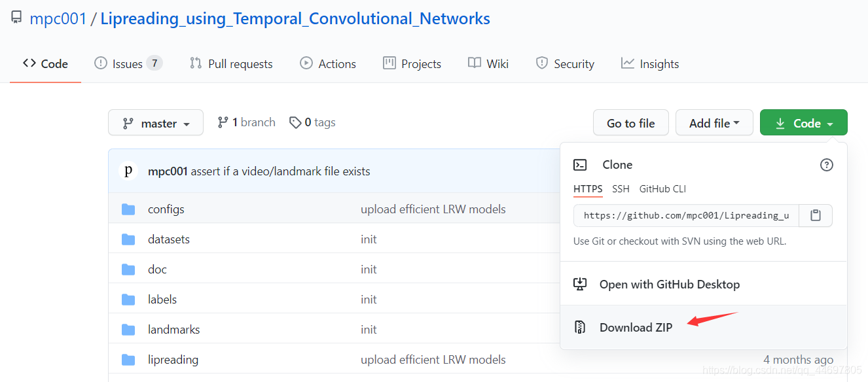The width and height of the screenshot is (868, 382).
Task: Choose Download ZIP
Action: pos(704,328)
